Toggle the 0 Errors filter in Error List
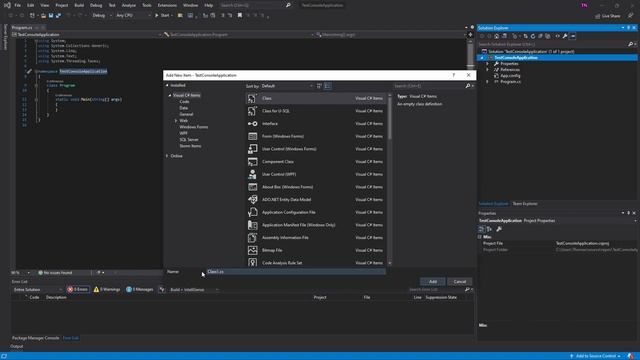Viewport: 640px width, 360px height. pos(78,289)
